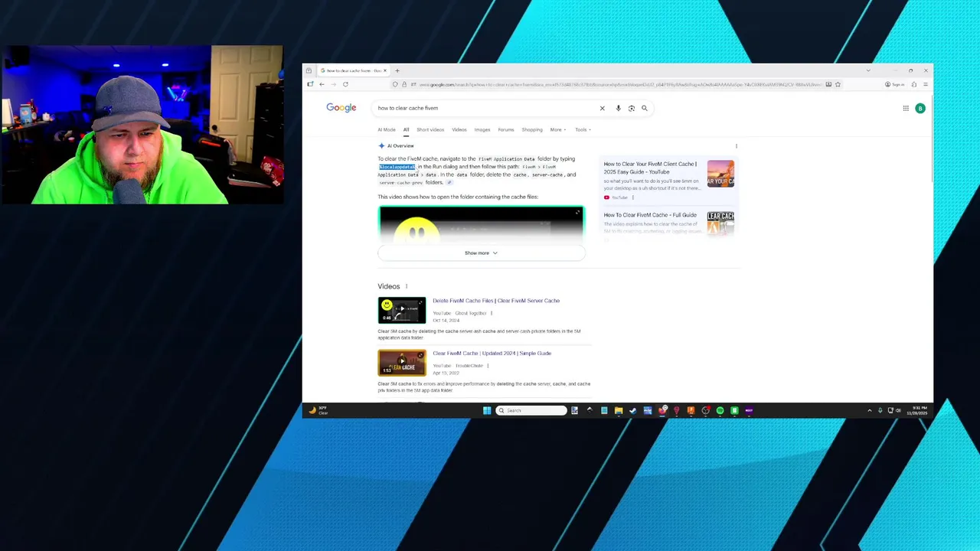Open options for TroubleChute video result
Screen dimensions: 980x551
(488, 366)
